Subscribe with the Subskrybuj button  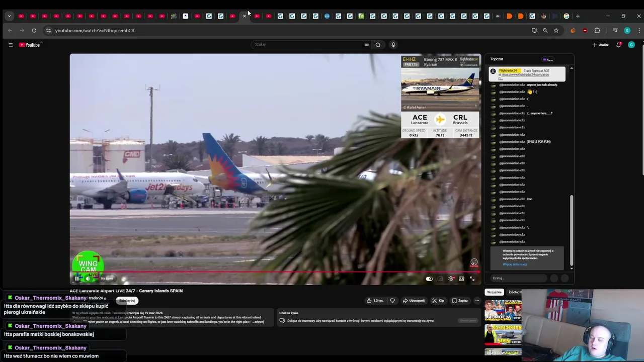(127, 301)
